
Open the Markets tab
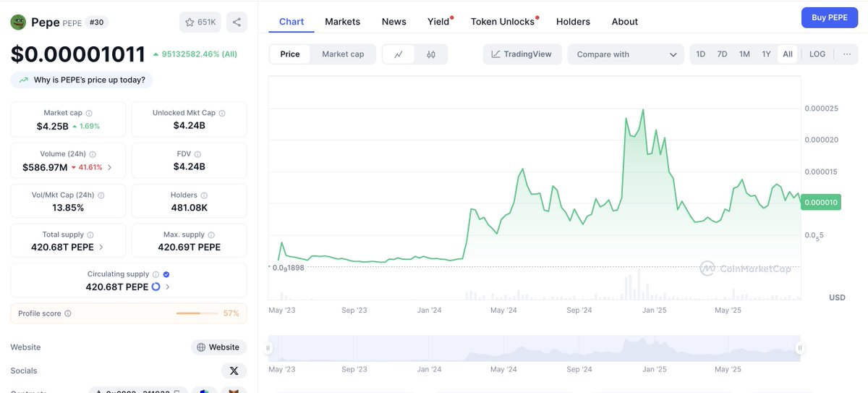pyautogui.click(x=342, y=22)
